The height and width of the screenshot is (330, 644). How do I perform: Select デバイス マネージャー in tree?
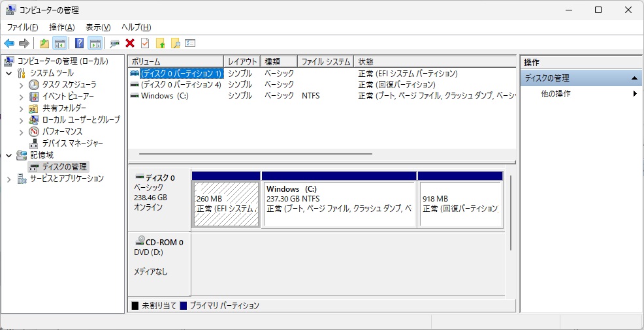(72, 143)
